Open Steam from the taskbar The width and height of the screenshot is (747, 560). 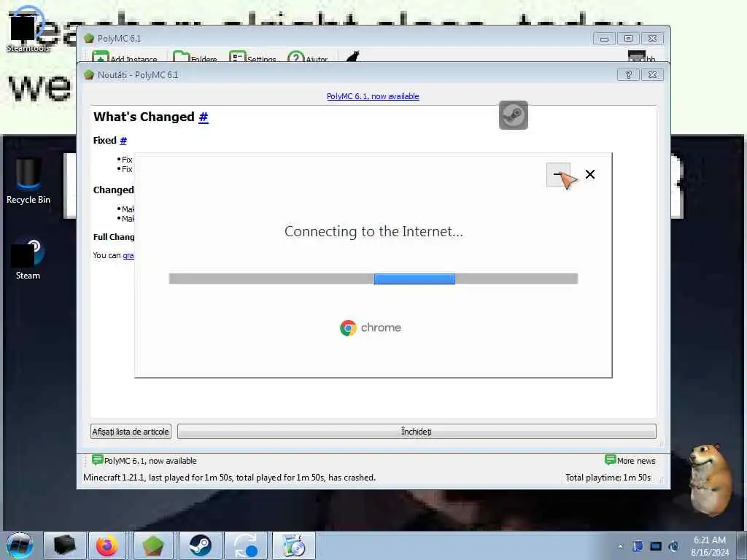click(x=200, y=545)
